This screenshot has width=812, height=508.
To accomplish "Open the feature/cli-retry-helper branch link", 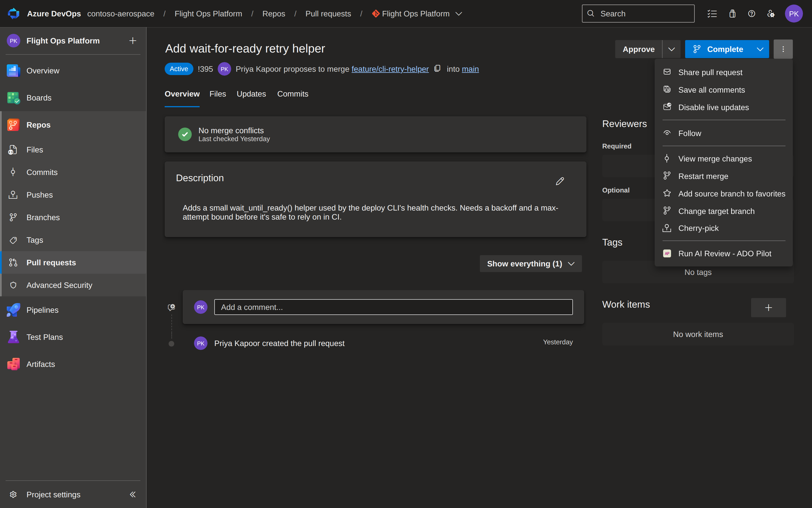I will click(390, 69).
